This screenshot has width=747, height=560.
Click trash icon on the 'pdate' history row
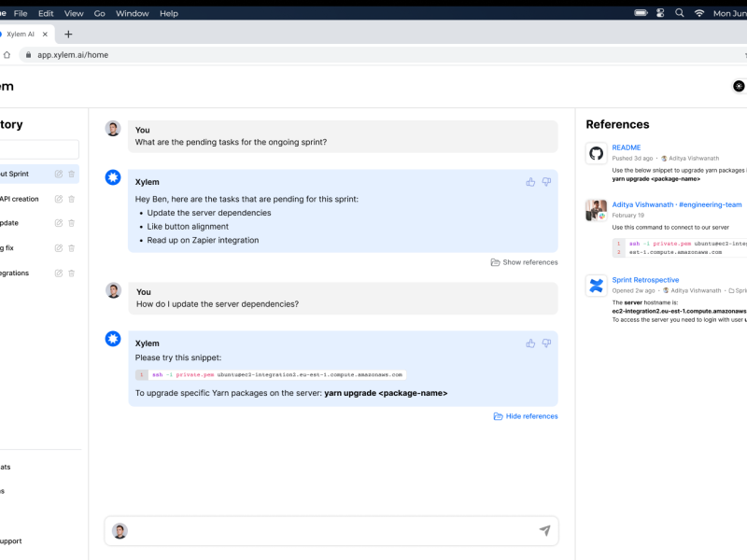coord(72,223)
